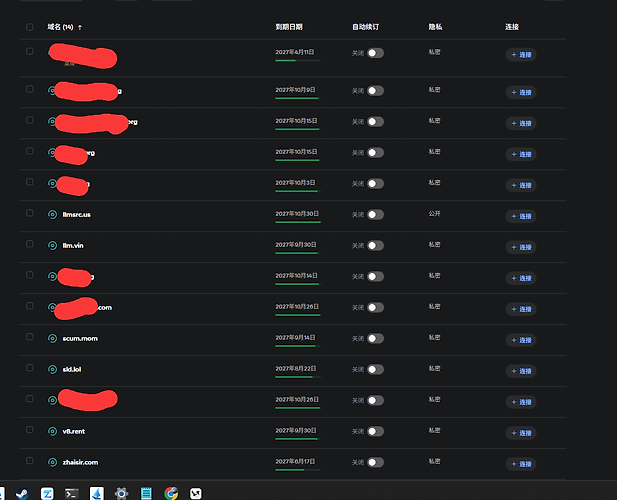Image resolution: width=617 pixels, height=500 pixels.
Task: Open the blue Z app in the taskbar
Action: [47, 493]
